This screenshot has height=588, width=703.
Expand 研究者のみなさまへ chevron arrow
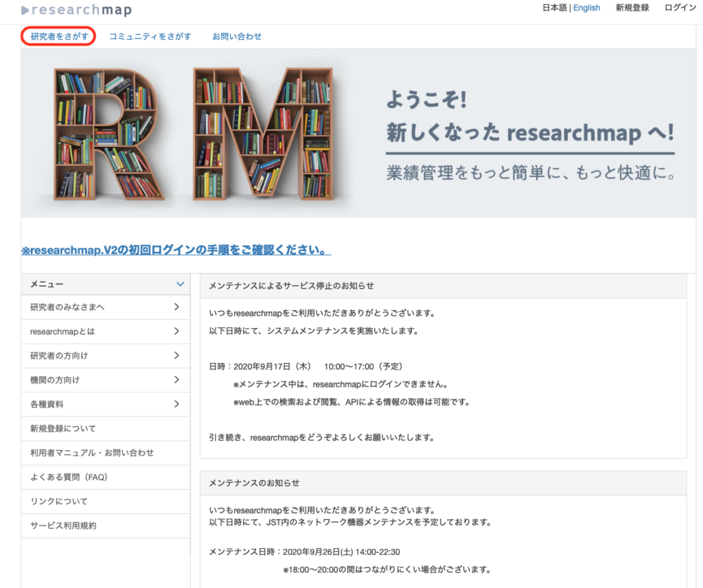(x=176, y=307)
